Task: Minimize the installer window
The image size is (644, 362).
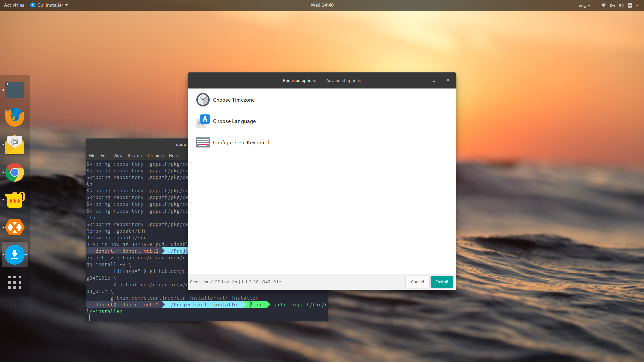Action: point(434,81)
